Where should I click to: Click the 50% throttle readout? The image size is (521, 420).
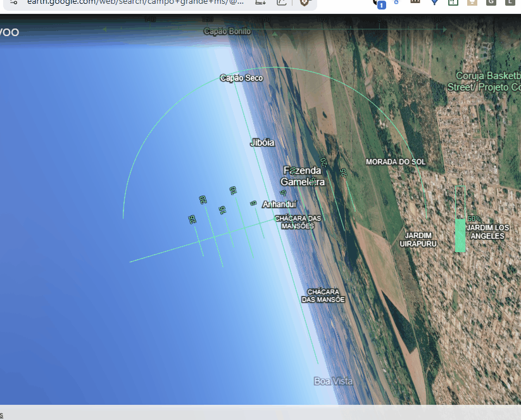[x=474, y=219]
